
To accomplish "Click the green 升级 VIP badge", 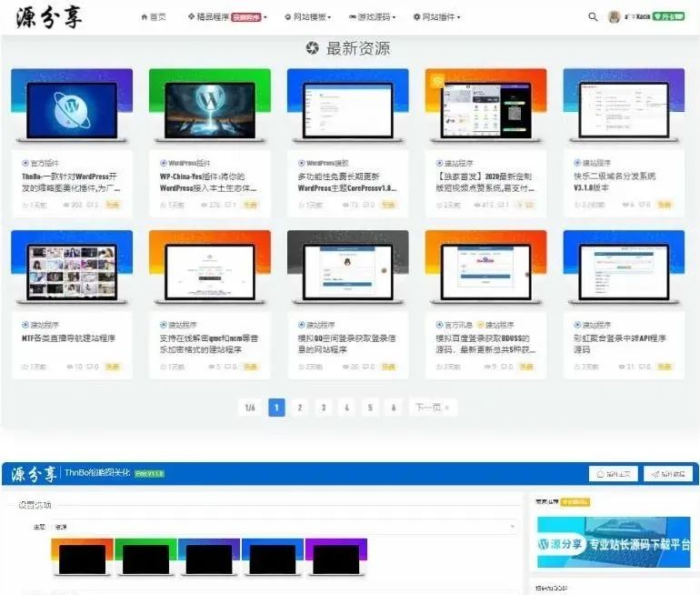I will pyautogui.click(x=668, y=16).
